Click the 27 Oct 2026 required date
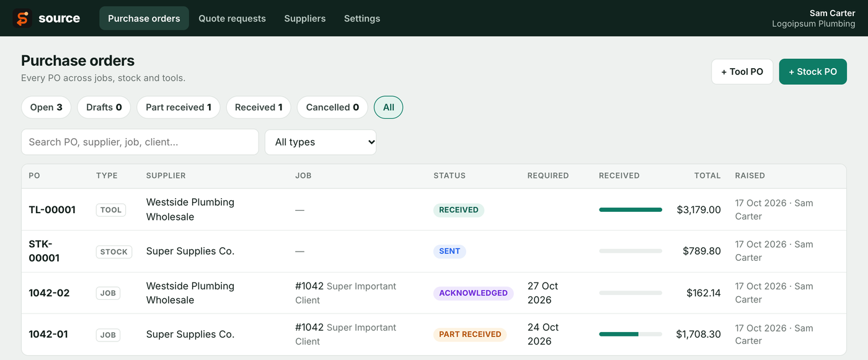 point(543,293)
